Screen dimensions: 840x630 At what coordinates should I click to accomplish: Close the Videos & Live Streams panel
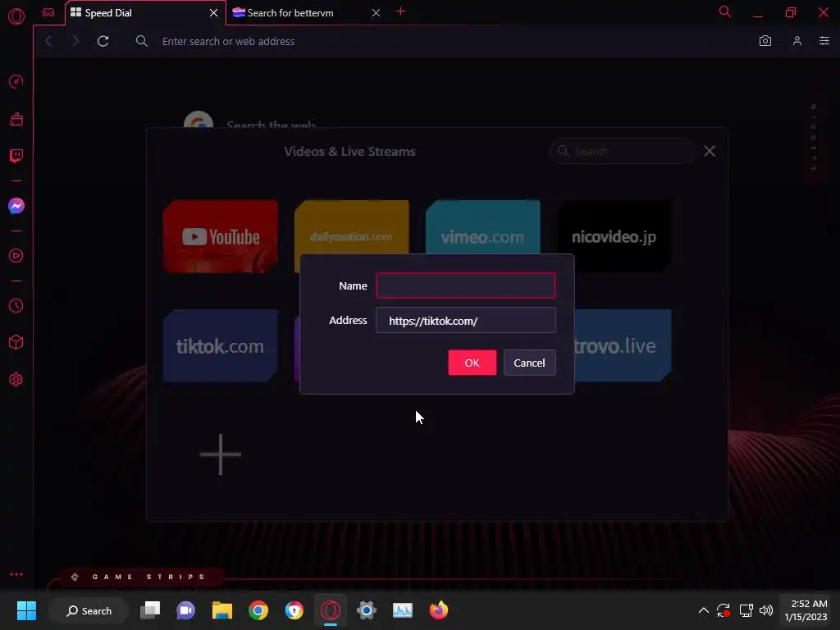click(710, 151)
